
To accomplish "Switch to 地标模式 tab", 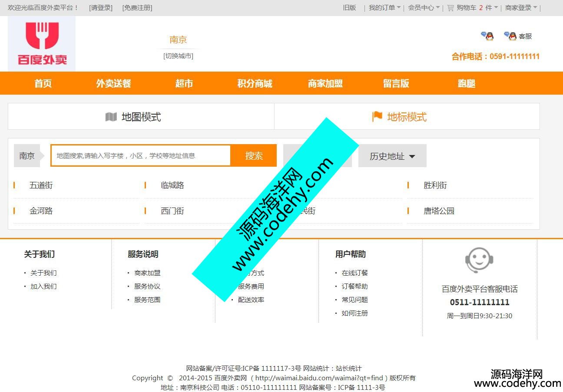I will coord(407,116).
